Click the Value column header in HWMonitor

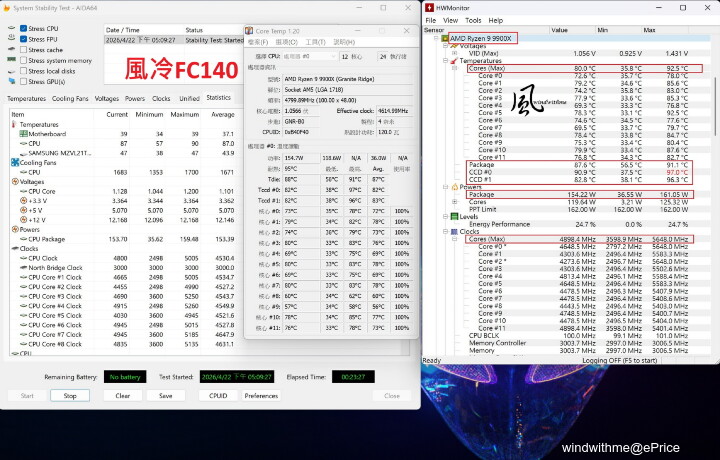(572, 30)
